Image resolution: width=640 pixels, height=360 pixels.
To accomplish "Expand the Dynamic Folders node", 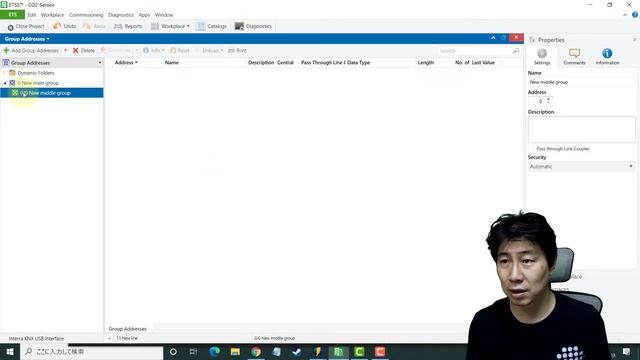I will (4, 73).
